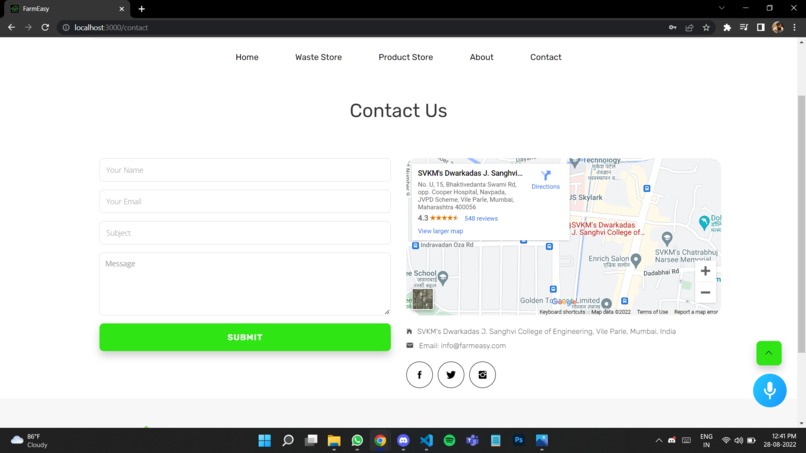Open Visual Studio Code from the taskbar

coord(426,440)
